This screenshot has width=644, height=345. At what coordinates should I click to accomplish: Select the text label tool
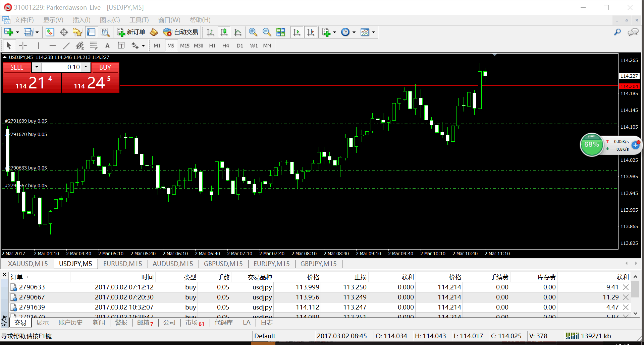121,46
